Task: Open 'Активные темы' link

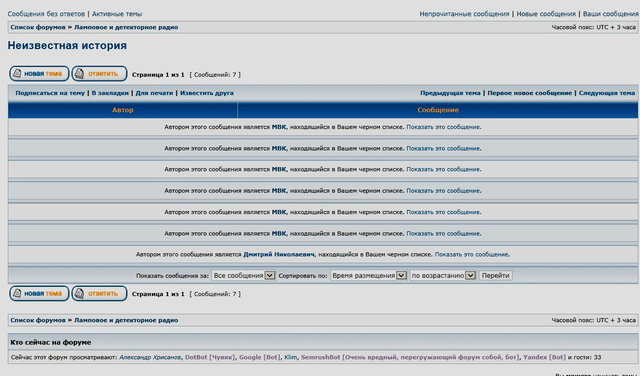Action: pyautogui.click(x=117, y=14)
